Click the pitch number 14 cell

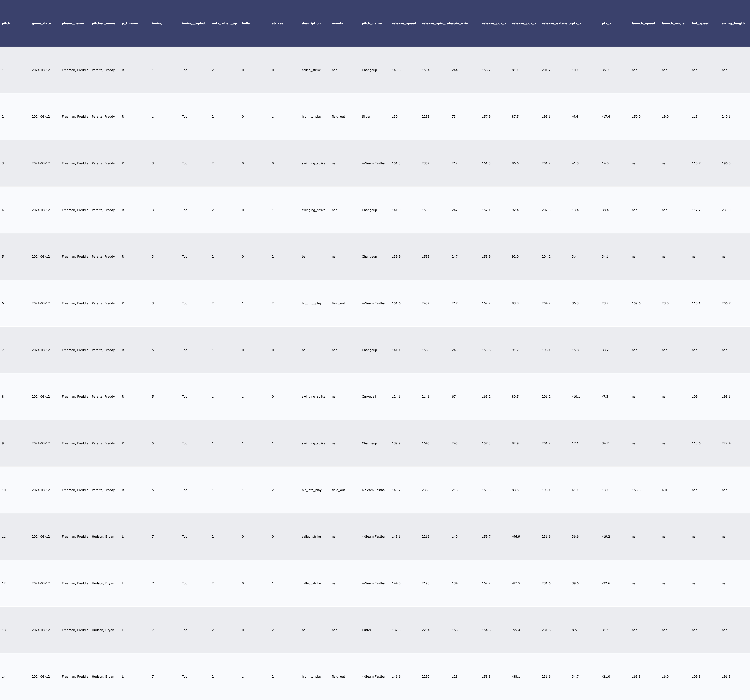[4, 676]
